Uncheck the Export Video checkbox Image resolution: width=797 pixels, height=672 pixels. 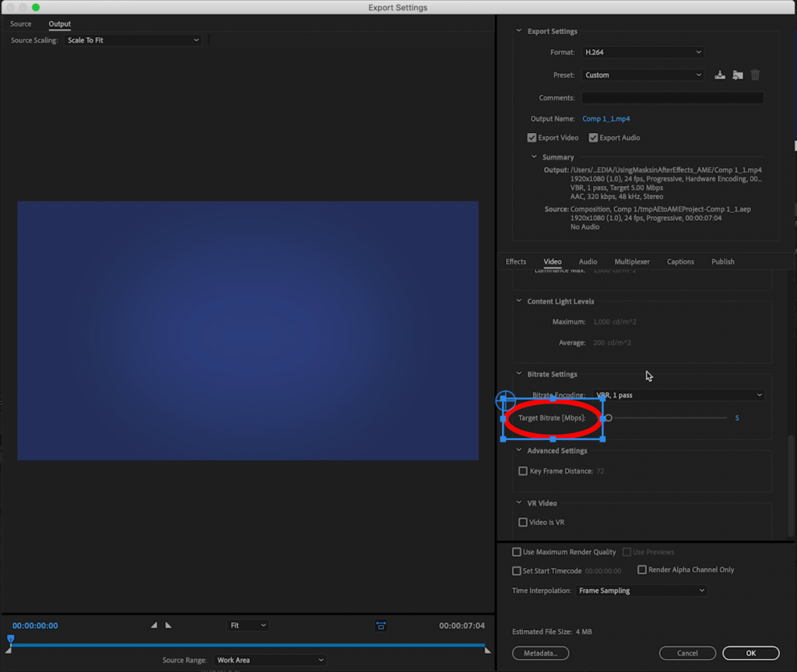point(532,138)
